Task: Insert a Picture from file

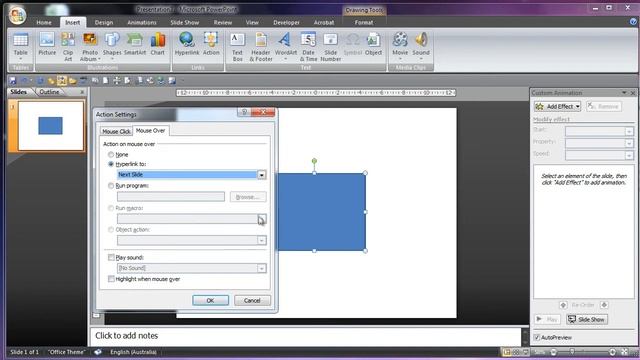Action: pos(47,44)
